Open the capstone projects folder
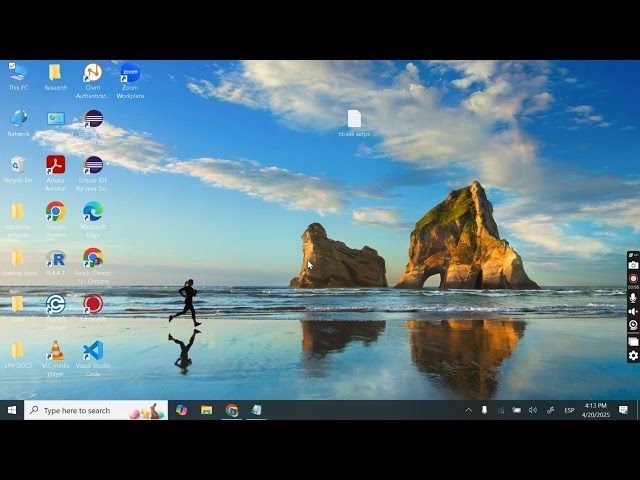 click(x=18, y=220)
